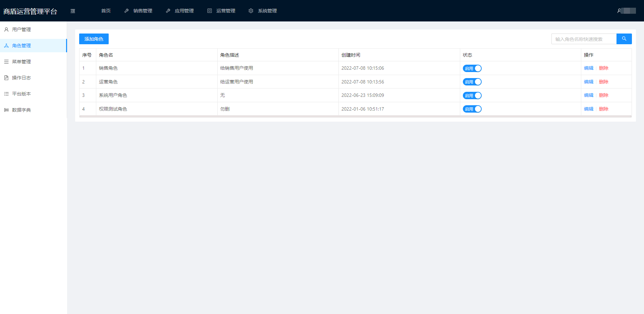This screenshot has height=314, width=644.
Task: Click the table horizontal scrollbar
Action: pyautogui.click(x=356, y=116)
